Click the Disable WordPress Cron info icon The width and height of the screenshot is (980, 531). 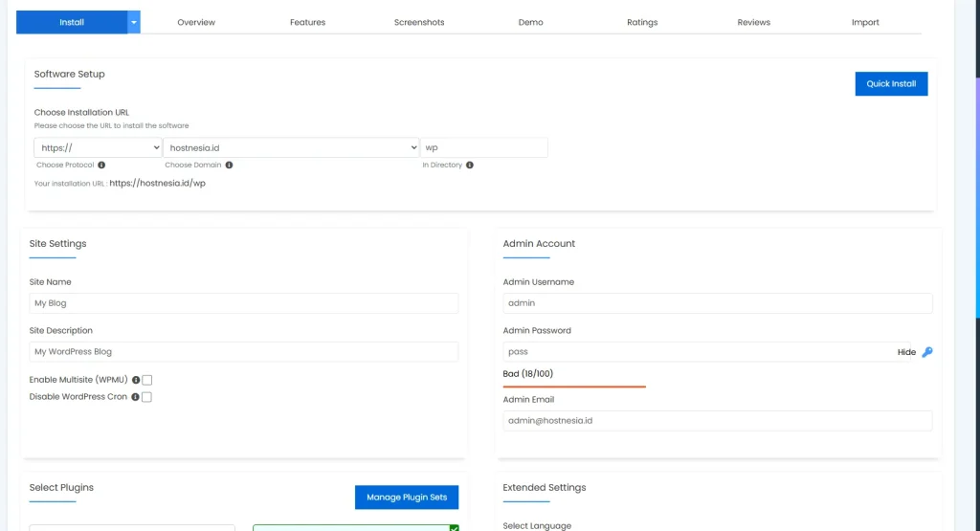point(135,397)
